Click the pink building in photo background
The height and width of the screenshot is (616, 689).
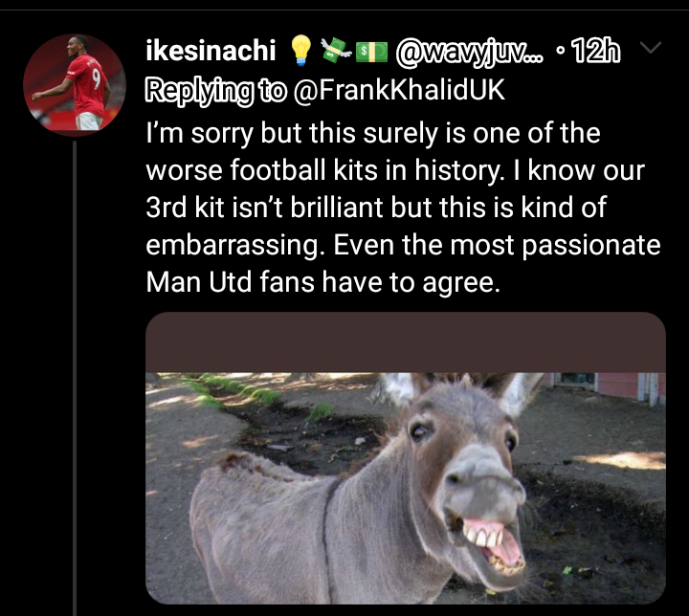[615, 386]
